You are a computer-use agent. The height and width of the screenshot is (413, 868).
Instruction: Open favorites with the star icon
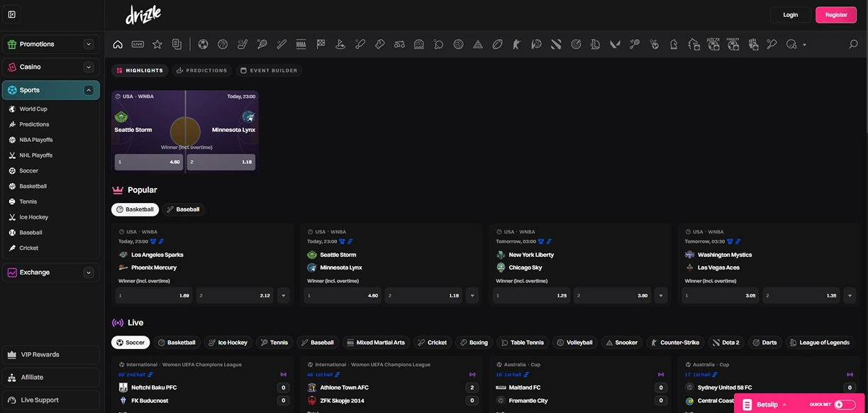pyautogui.click(x=157, y=44)
